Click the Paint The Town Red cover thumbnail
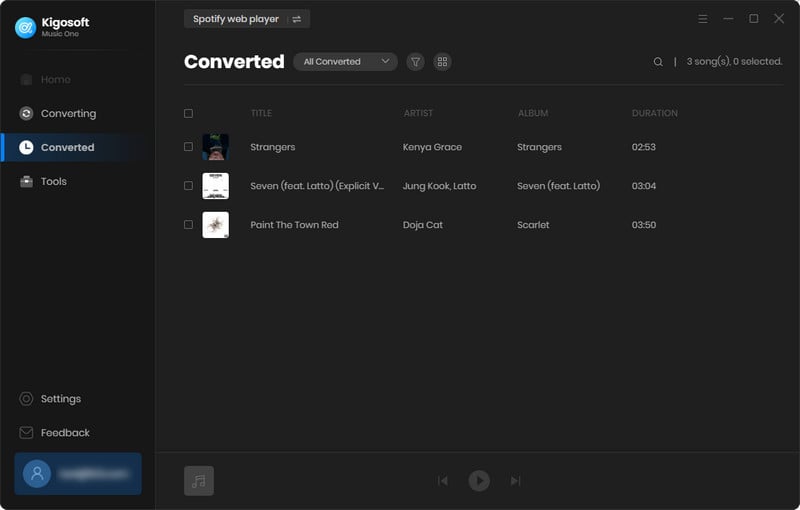Screen dimensions: 800x510 (216, 225)
